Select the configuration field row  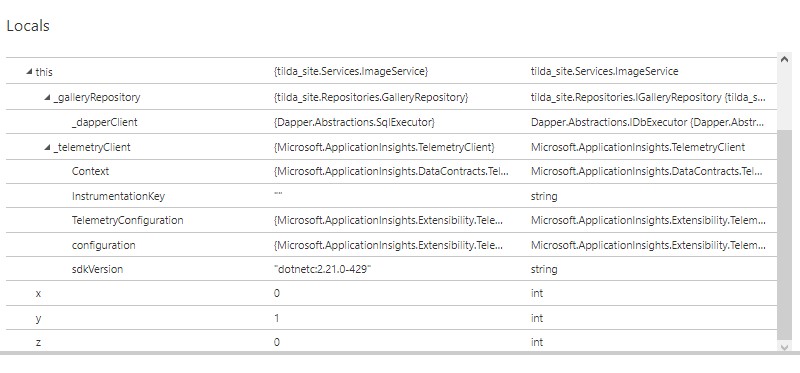pyautogui.click(x=391, y=245)
